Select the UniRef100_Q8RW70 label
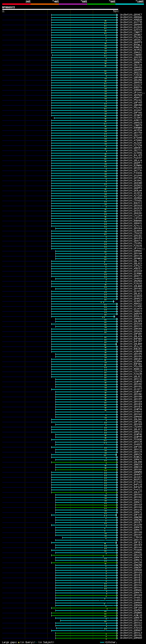Screen dimensions: 146x644 coord(131,63)
